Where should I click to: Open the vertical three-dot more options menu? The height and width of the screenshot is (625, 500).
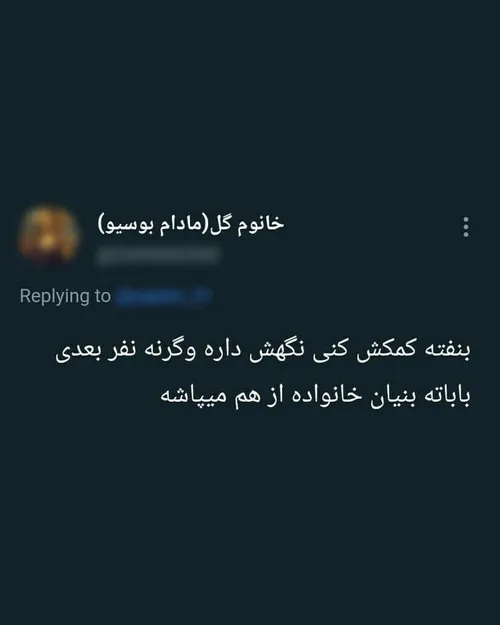[x=466, y=227]
